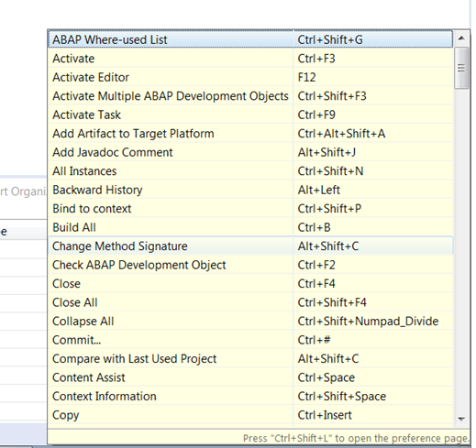The height and width of the screenshot is (448, 476).
Task: Click the scrollbar down arrow
Action: click(461, 419)
